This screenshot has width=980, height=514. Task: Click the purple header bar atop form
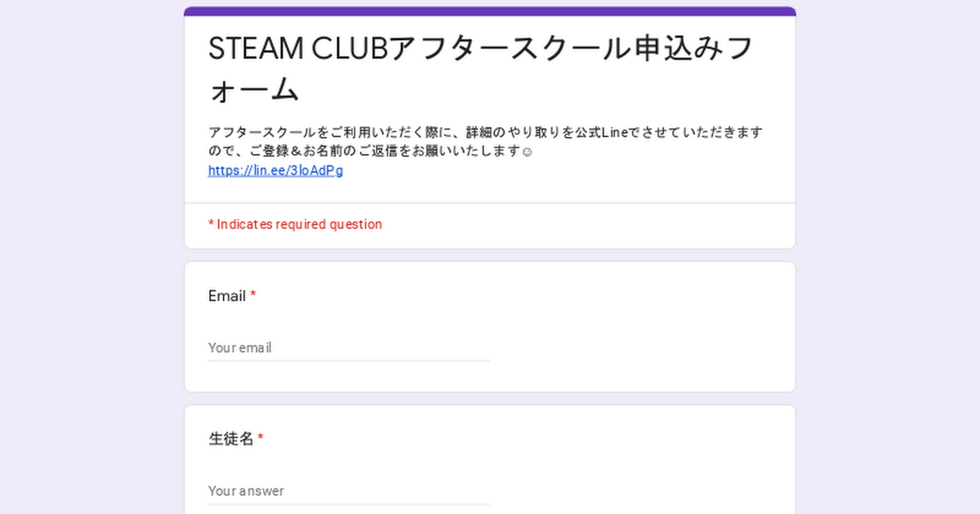pos(490,11)
